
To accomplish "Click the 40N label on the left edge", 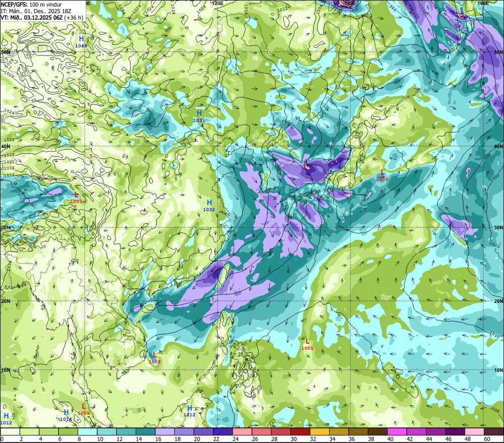I will click(x=6, y=146).
